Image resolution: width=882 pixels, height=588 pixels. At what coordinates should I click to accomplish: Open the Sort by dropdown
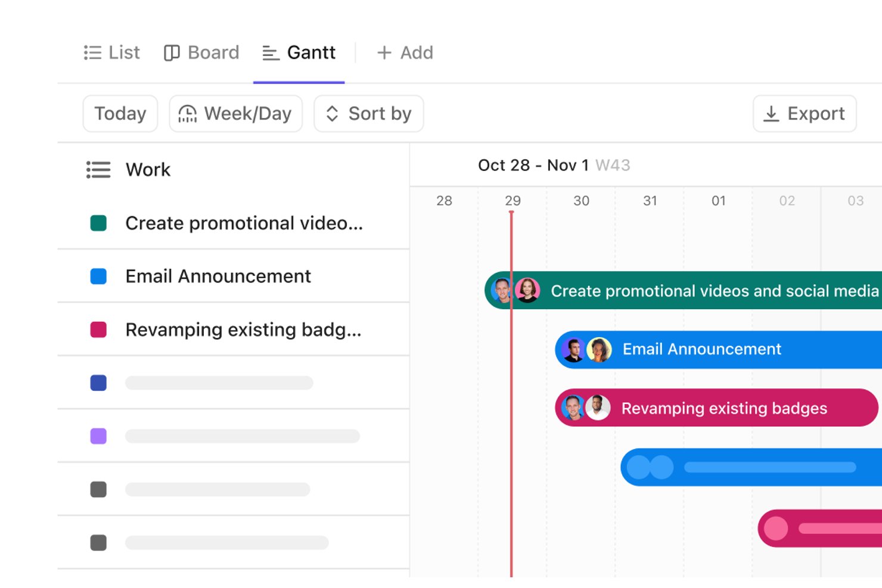pos(369,113)
